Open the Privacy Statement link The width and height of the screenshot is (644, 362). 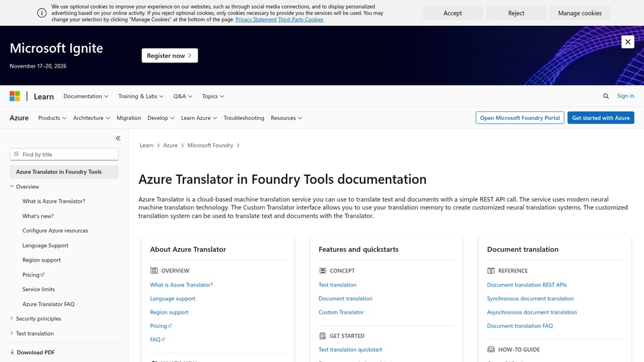256,19
